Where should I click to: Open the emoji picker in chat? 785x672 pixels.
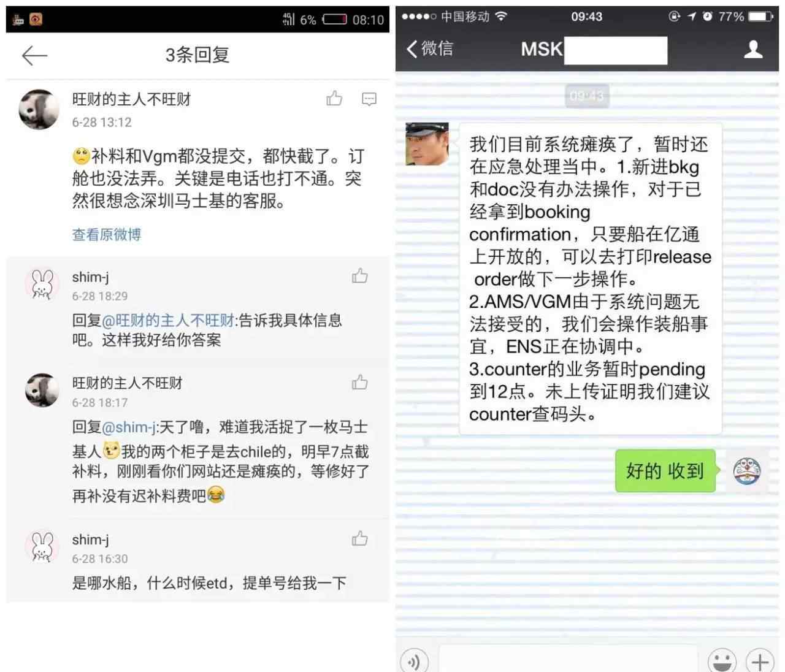coord(722,660)
